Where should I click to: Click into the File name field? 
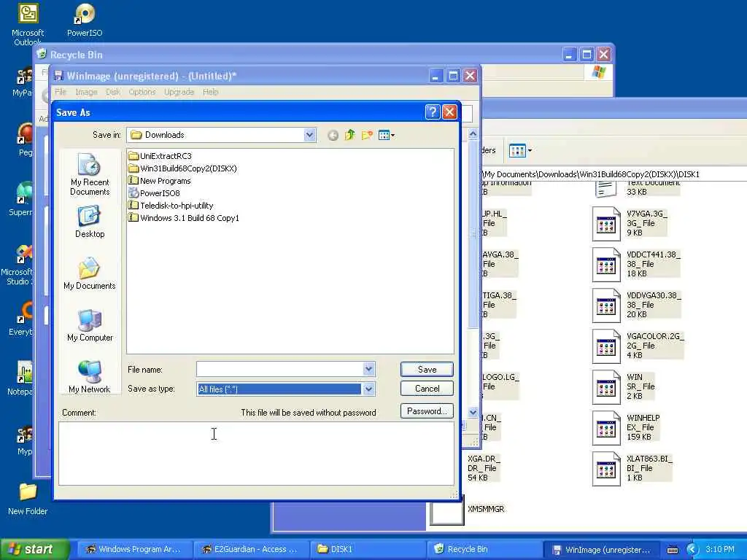[279, 369]
